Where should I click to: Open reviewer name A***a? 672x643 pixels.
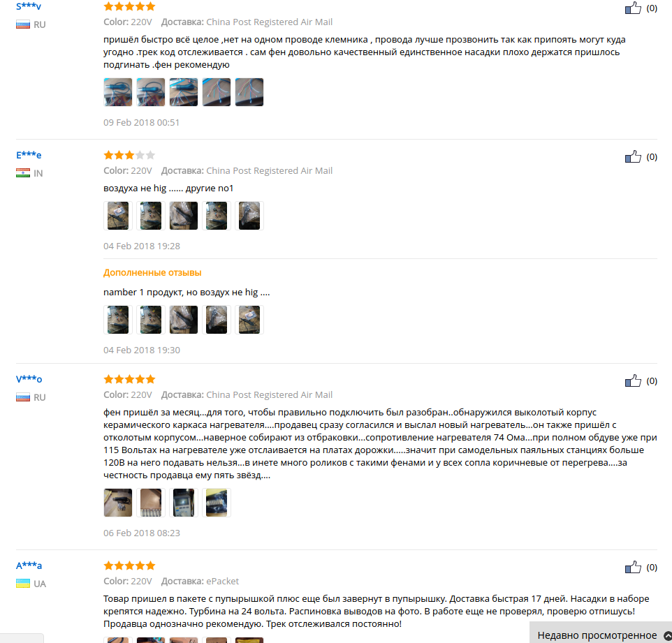(x=29, y=566)
